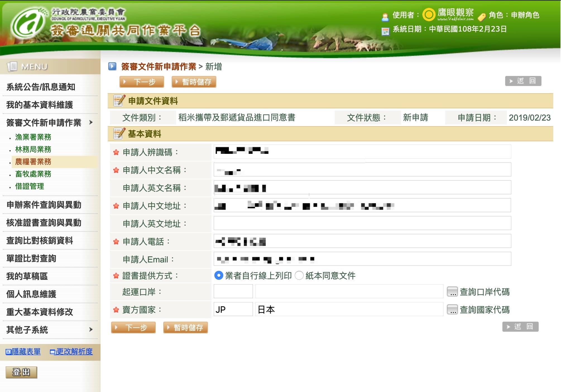Open port code lookup ellipsis icon
This screenshot has height=392, width=561.
coord(452,292)
